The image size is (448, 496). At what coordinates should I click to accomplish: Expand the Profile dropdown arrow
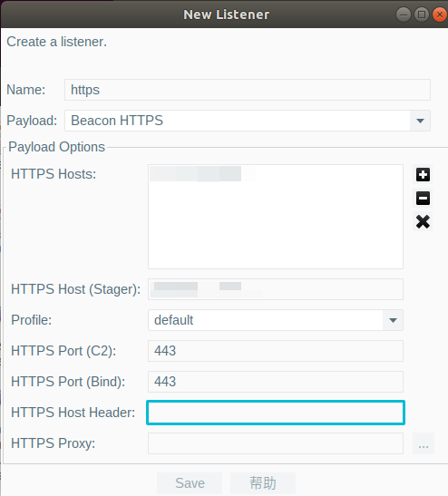click(x=393, y=320)
